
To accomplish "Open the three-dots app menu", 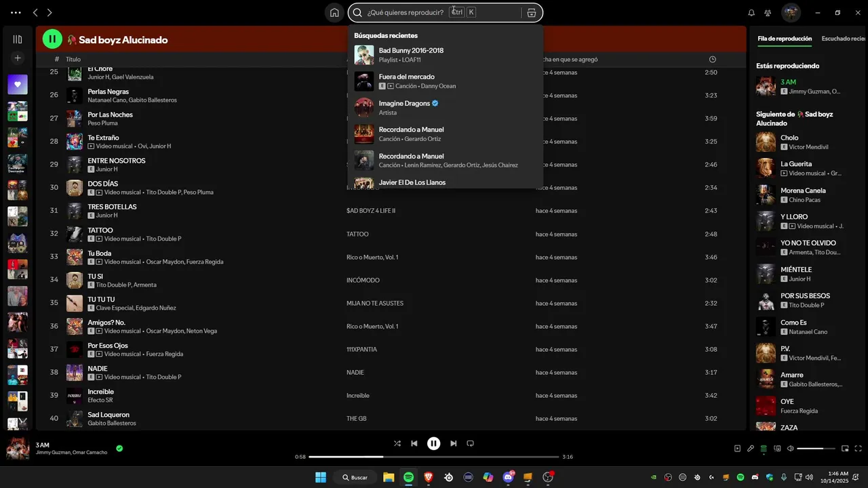I will 16,13.
